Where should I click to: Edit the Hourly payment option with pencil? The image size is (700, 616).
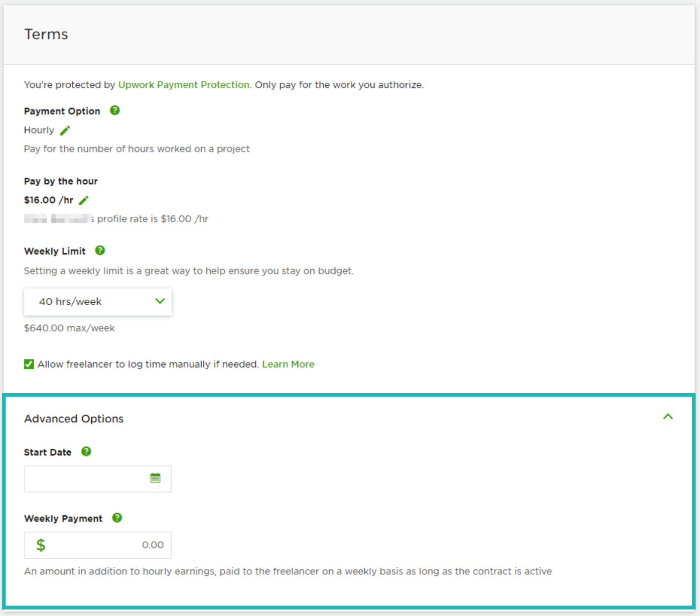[65, 131]
